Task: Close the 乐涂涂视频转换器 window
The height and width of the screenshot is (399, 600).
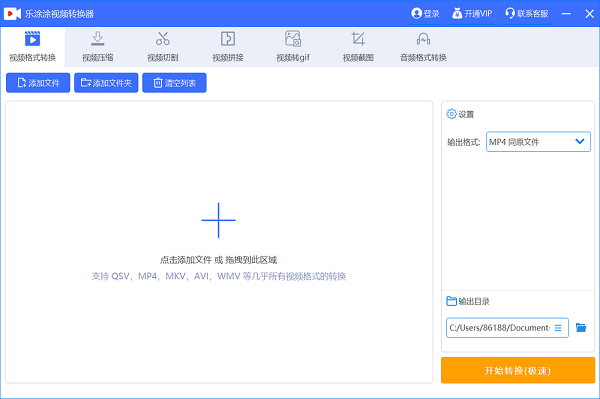Action: 589,14
